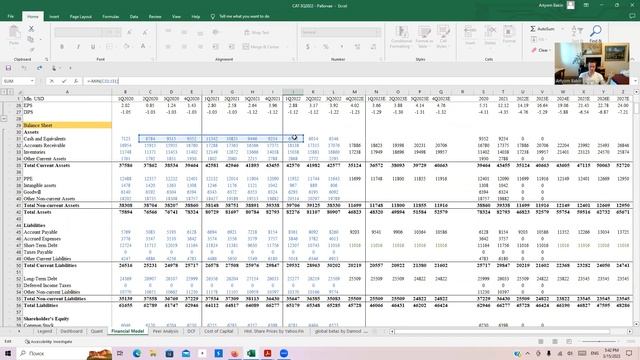Viewport: 640px width, 360px height.
Task: Click the Orientation text angle icon
Action: 216,32
